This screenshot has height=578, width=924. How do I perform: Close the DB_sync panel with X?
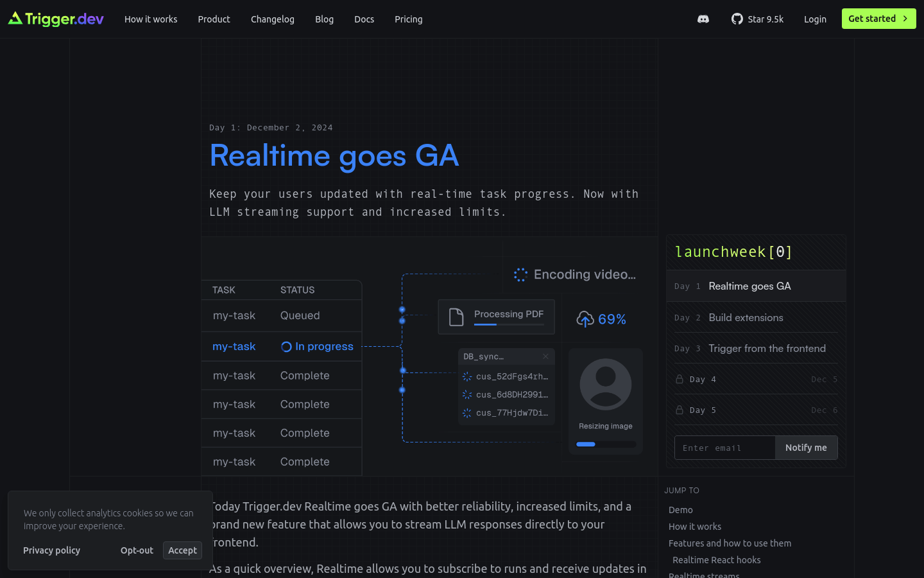(545, 356)
